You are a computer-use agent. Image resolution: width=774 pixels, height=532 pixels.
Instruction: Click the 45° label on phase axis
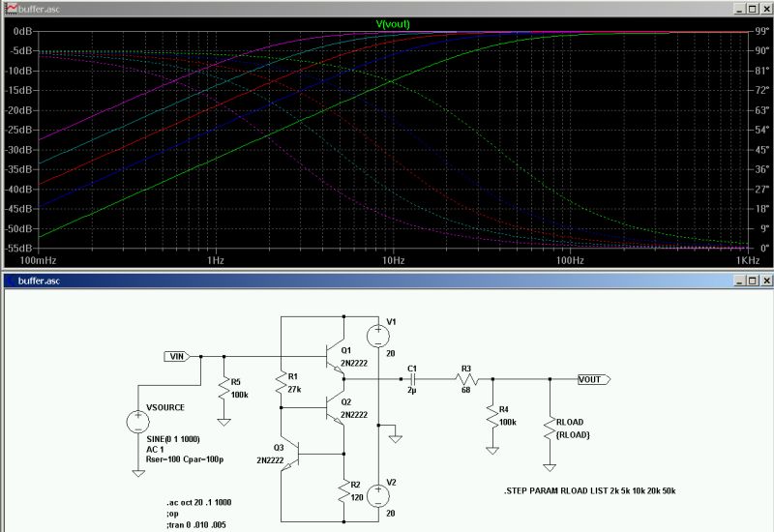(x=762, y=150)
